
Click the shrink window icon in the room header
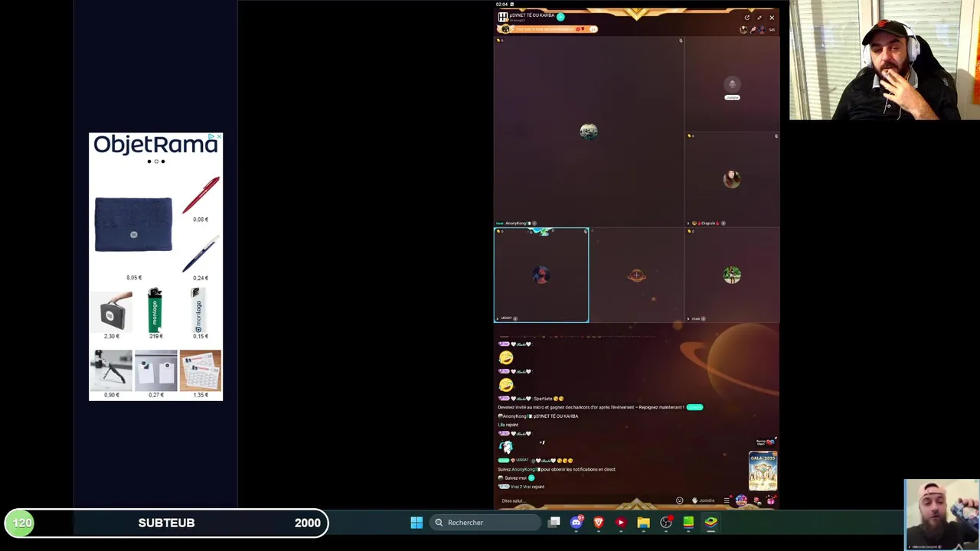click(759, 18)
